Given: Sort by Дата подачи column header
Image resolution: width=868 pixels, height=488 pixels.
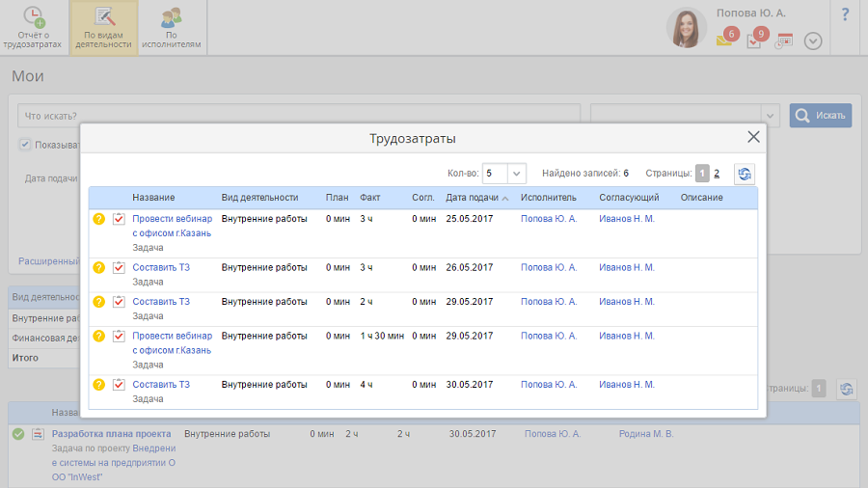Looking at the screenshot, I should (473, 198).
